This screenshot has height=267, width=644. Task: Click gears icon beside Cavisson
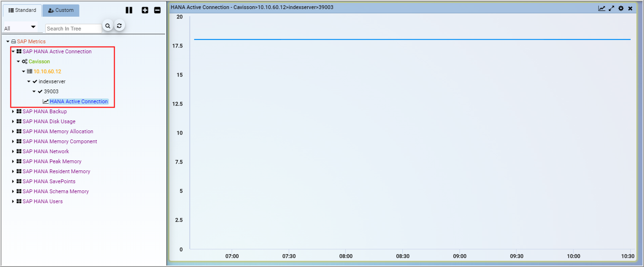click(25, 61)
